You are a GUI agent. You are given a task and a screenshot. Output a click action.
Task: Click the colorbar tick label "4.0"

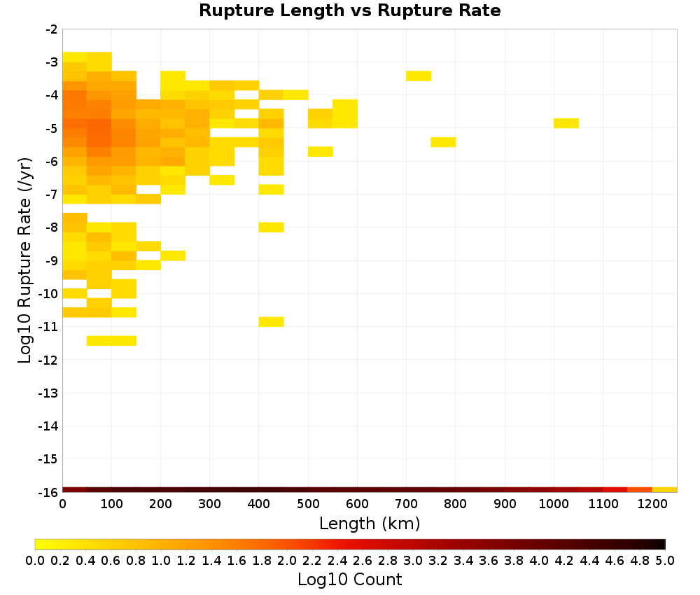coord(539,560)
